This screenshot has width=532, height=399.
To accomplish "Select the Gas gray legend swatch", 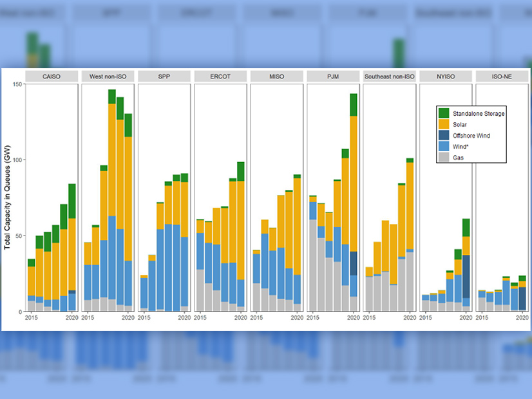I will point(442,156).
